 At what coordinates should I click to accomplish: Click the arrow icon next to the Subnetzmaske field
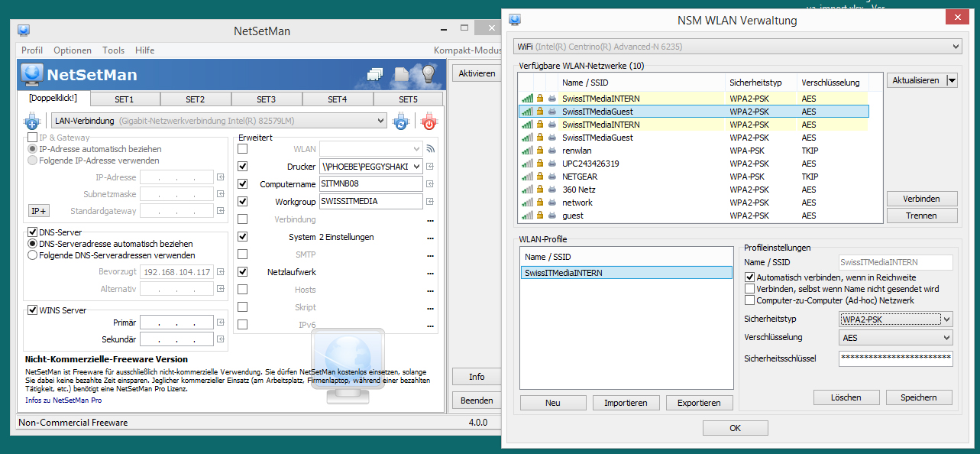click(221, 194)
